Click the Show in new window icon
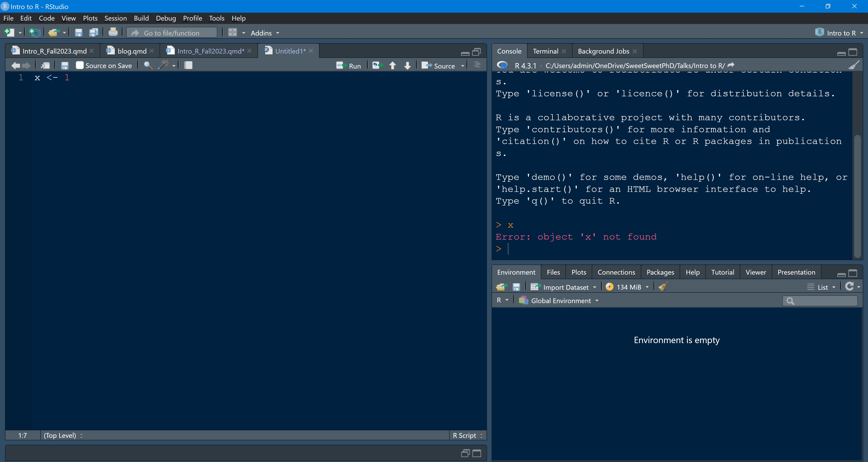 (45, 65)
